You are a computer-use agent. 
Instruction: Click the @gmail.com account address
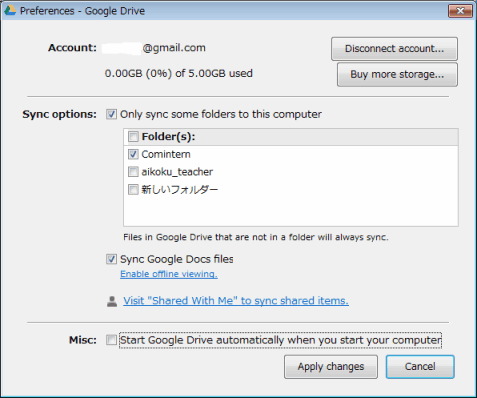point(154,48)
